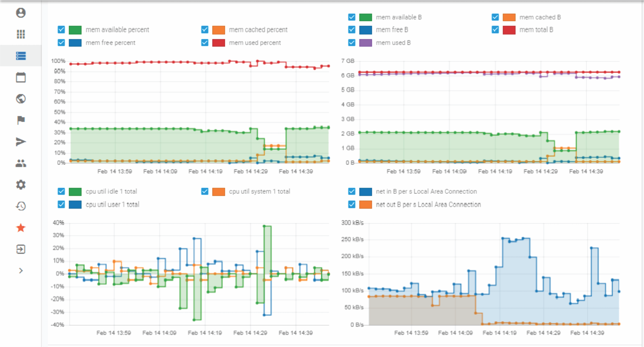Viewport: 644px width, 347px height.
Task: Toggle mem used percent series checkbox
Action: (x=205, y=43)
